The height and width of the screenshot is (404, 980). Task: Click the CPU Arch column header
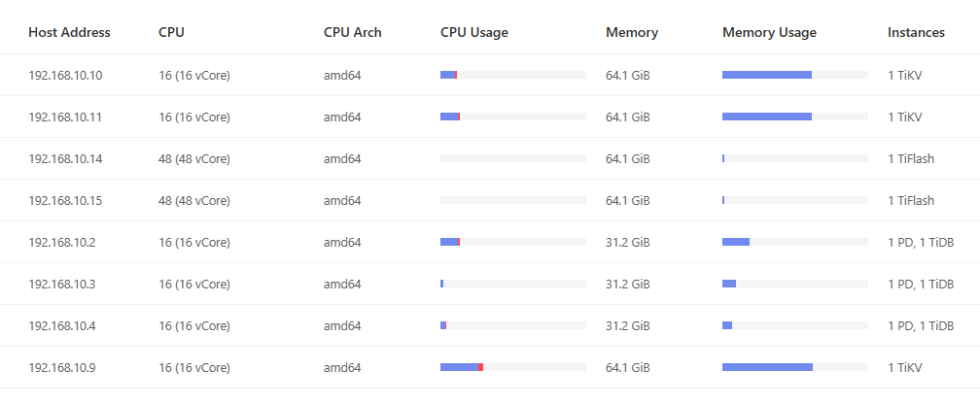[352, 32]
